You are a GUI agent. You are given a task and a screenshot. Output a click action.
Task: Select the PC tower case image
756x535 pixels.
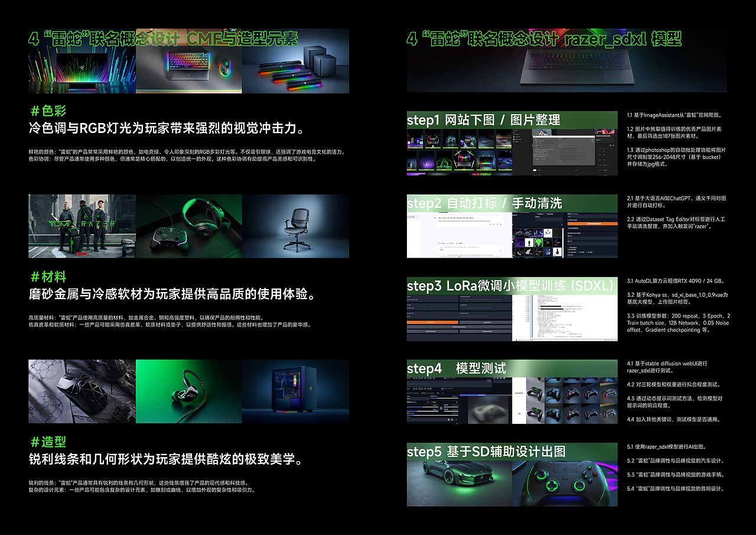[295, 391]
